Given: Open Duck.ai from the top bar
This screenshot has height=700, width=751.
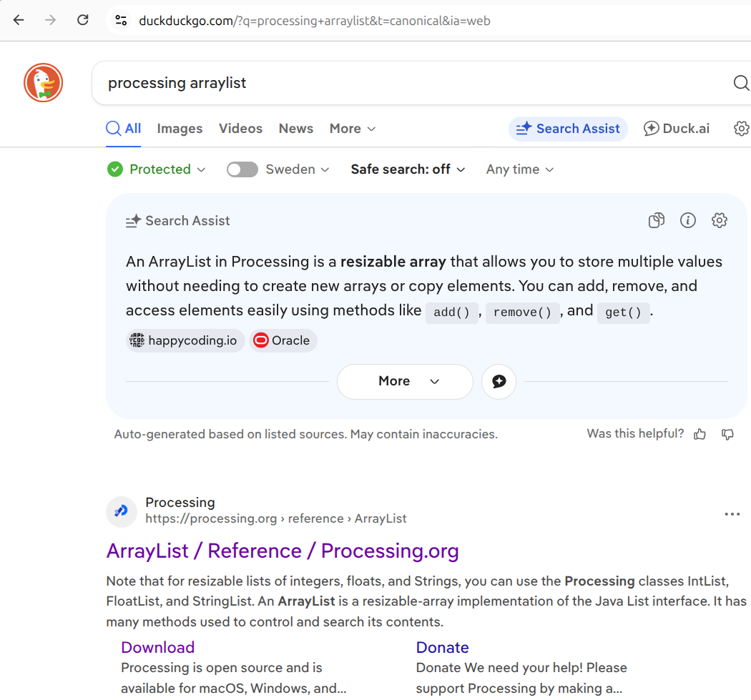Looking at the screenshot, I should [x=677, y=129].
